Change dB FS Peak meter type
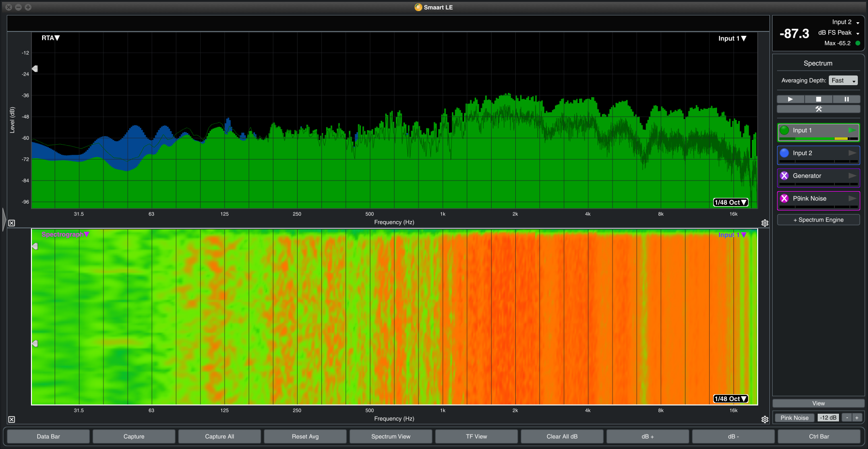This screenshot has height=449, width=868. click(x=838, y=32)
